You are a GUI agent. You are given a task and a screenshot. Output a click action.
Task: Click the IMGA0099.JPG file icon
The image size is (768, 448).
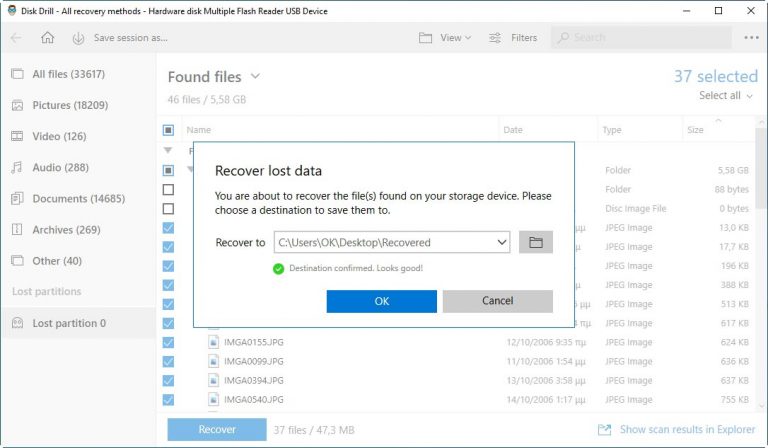click(213, 361)
